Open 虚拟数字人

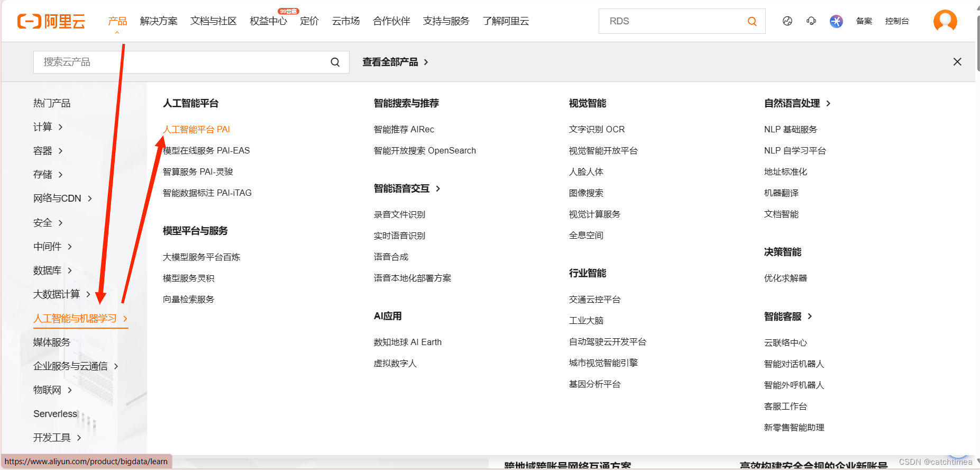[x=395, y=364]
